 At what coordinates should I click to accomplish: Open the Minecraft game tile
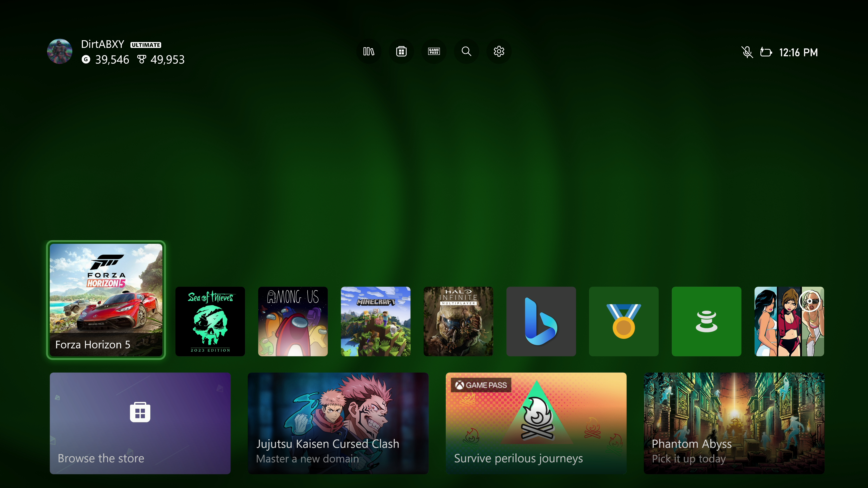point(375,321)
